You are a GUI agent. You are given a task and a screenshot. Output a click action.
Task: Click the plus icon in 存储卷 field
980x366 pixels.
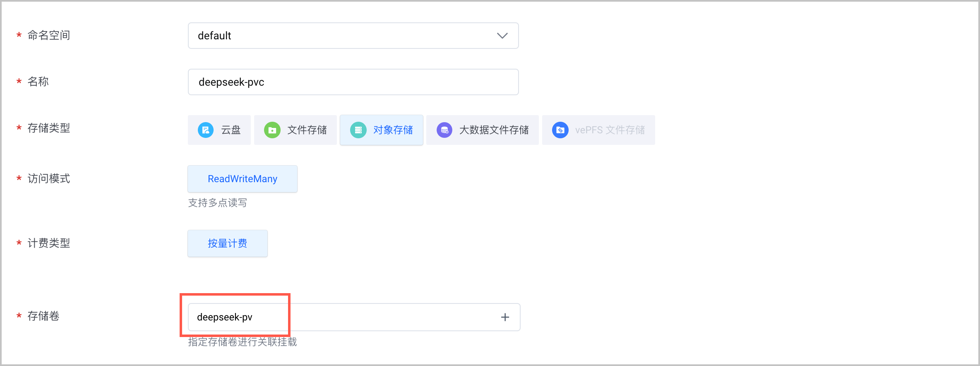pyautogui.click(x=505, y=317)
